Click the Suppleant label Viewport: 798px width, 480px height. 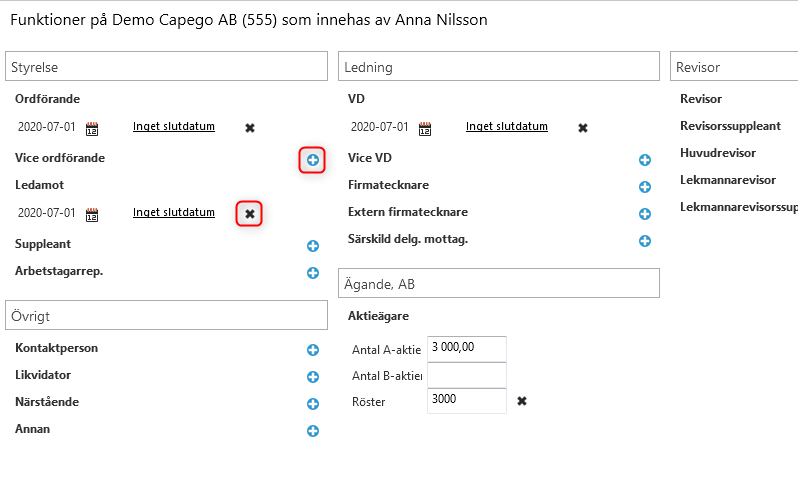(x=43, y=244)
